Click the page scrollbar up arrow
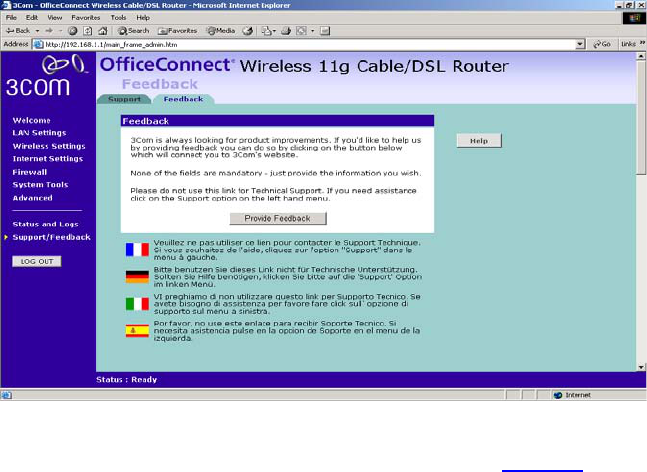Screen dimensions: 647x472 pos(641,56)
